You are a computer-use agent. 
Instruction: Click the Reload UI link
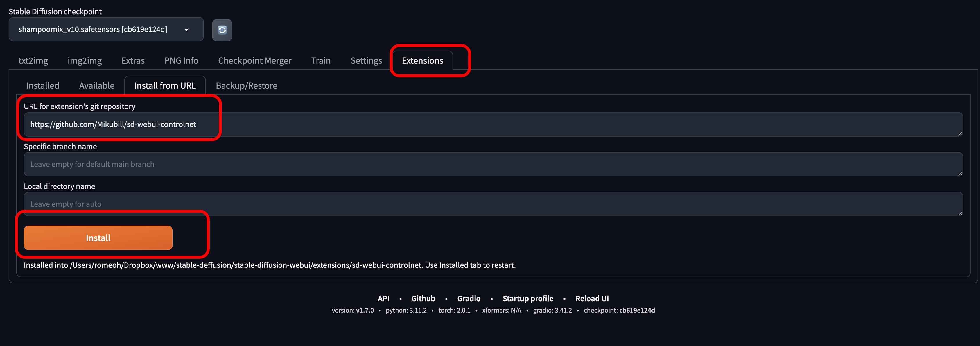[592, 298]
